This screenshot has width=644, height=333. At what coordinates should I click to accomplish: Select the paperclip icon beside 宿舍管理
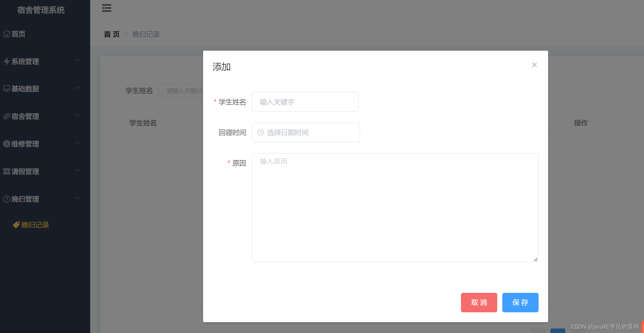click(7, 116)
